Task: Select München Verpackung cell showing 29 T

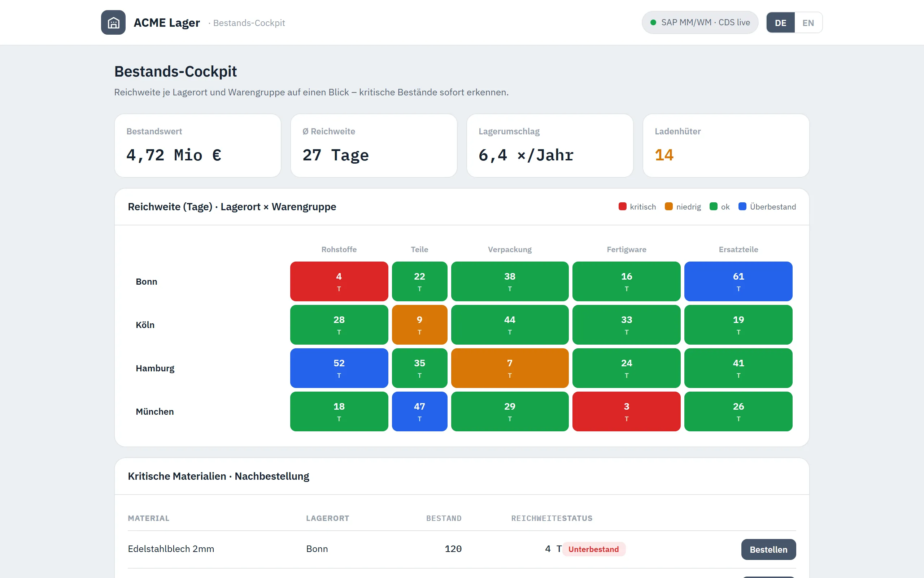Action: coord(510,411)
